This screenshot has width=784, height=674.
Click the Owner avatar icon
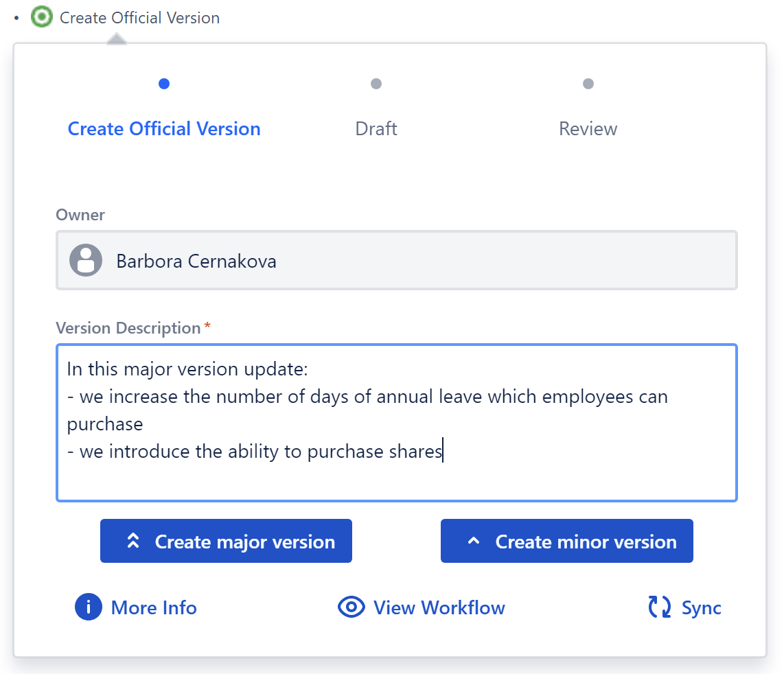point(86,260)
